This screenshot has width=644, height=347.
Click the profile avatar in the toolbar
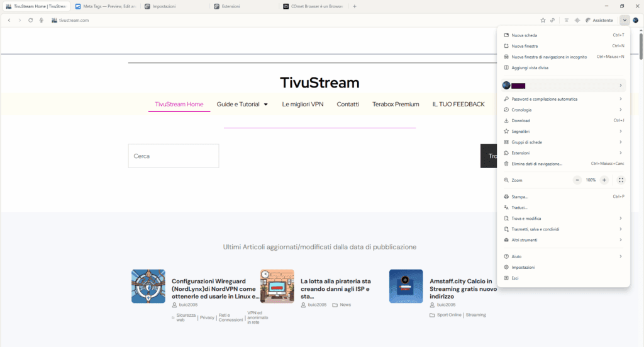(x=635, y=20)
